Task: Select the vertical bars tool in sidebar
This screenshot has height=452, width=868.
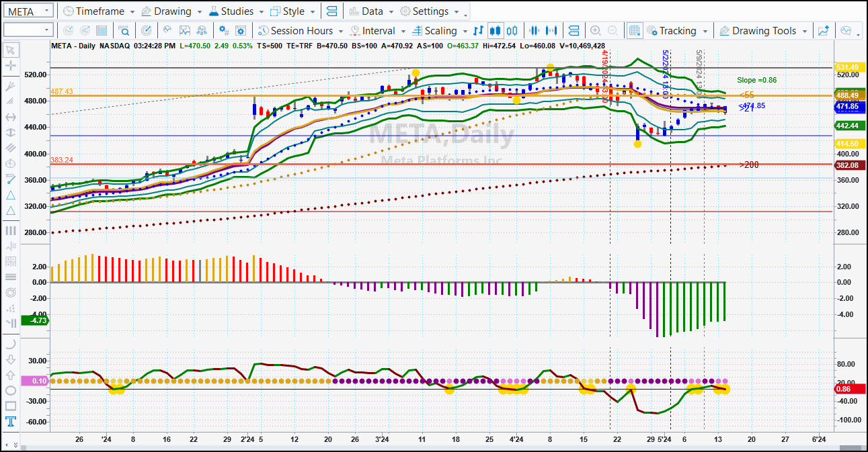Action: (x=10, y=230)
